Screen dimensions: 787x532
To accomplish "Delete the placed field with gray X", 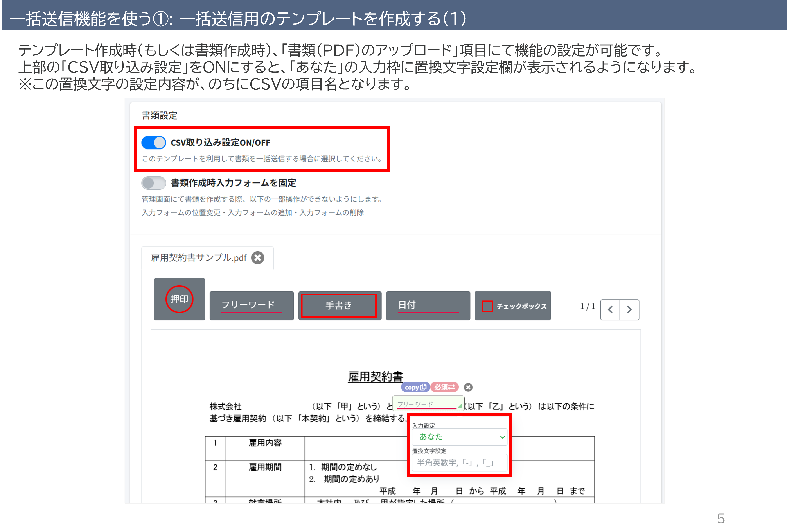I will [x=468, y=387].
